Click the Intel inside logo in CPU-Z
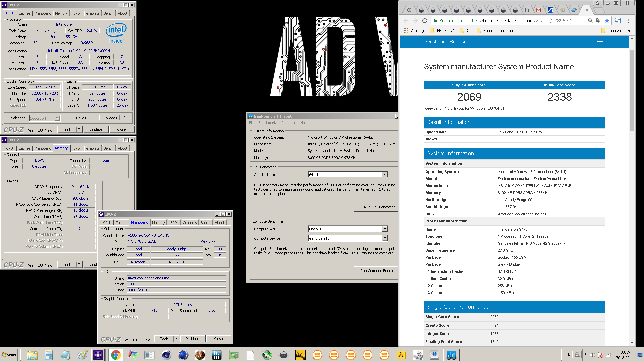The width and height of the screenshot is (644, 362). point(116,33)
